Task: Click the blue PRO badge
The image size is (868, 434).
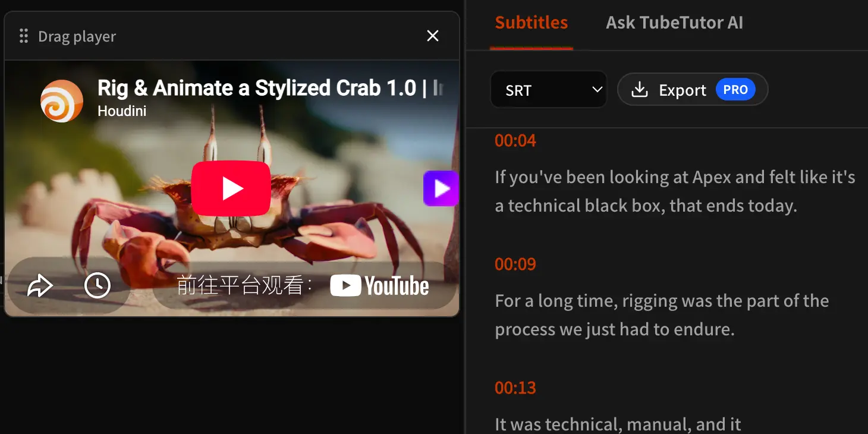Action: [735, 90]
